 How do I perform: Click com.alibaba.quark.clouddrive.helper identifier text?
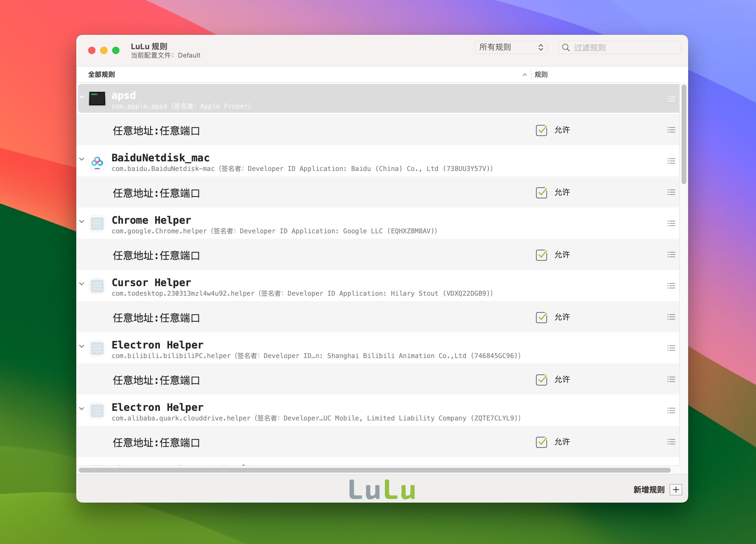click(x=181, y=418)
